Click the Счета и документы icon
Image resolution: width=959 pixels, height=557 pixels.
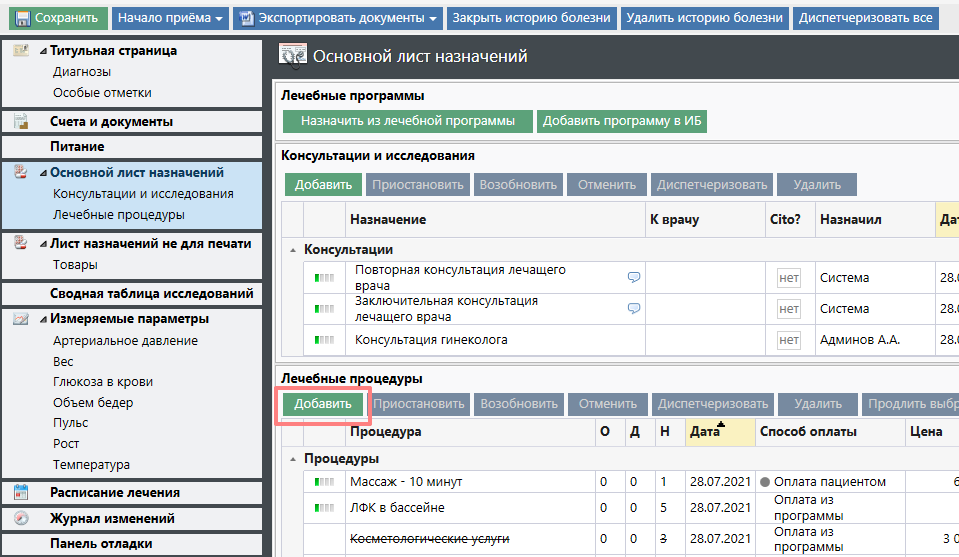coord(21,122)
